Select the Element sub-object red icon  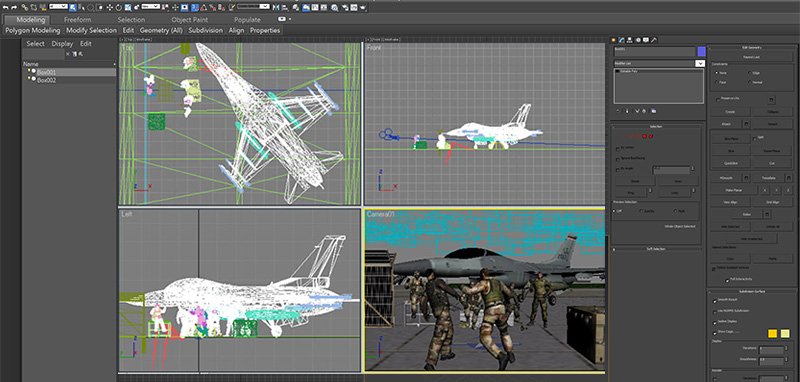click(651, 136)
